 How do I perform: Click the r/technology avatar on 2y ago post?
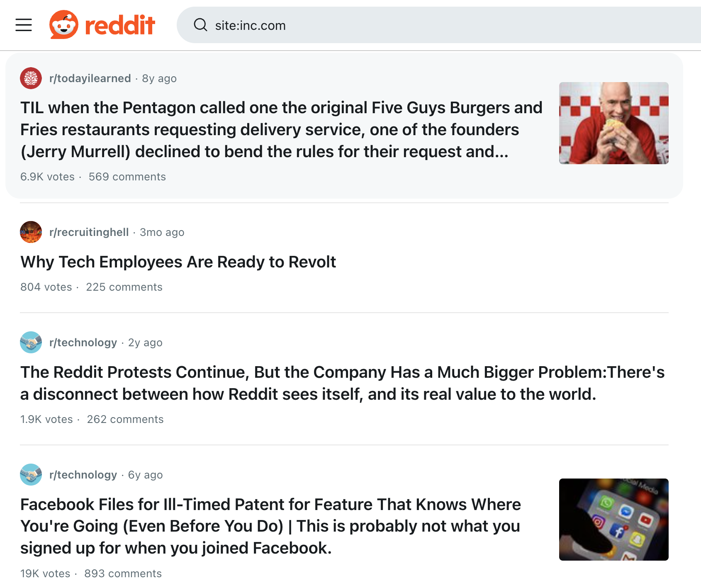click(31, 342)
